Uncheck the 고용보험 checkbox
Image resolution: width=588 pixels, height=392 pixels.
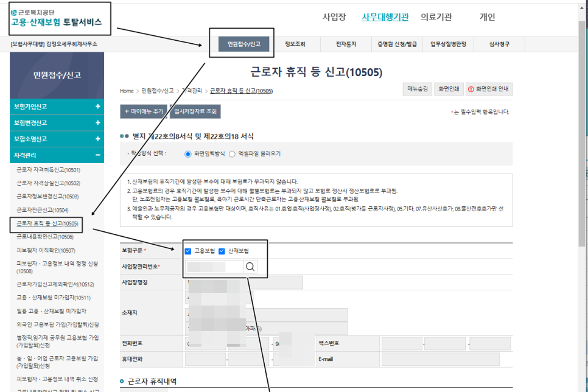pos(189,251)
